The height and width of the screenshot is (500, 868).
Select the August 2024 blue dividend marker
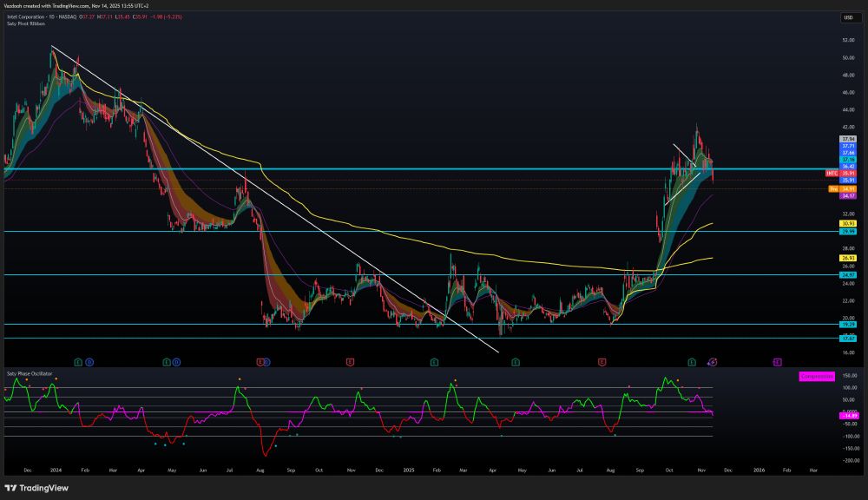pos(266,362)
